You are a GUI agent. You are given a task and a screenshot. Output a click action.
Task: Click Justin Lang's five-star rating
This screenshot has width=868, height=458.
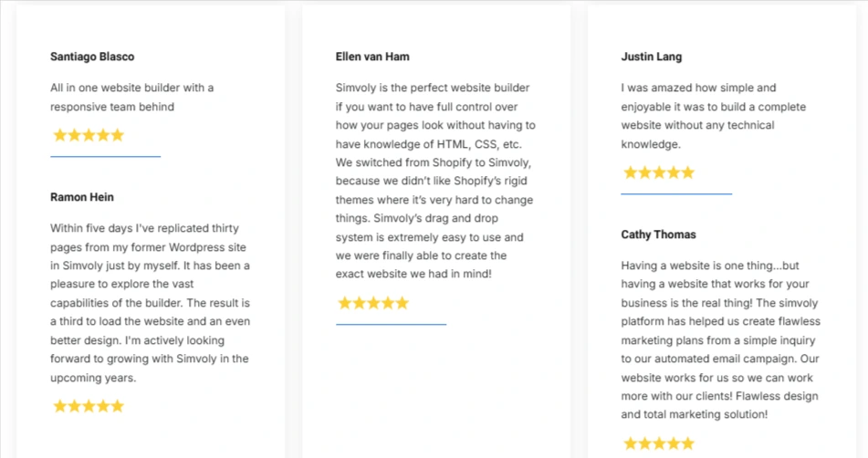point(659,172)
